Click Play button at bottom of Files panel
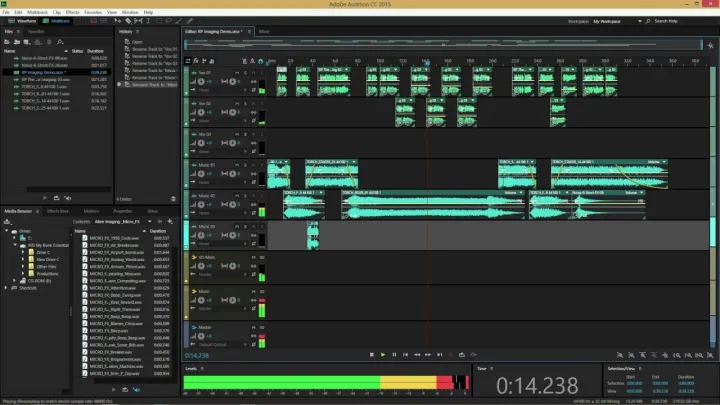720x405 pixels. tap(45, 198)
